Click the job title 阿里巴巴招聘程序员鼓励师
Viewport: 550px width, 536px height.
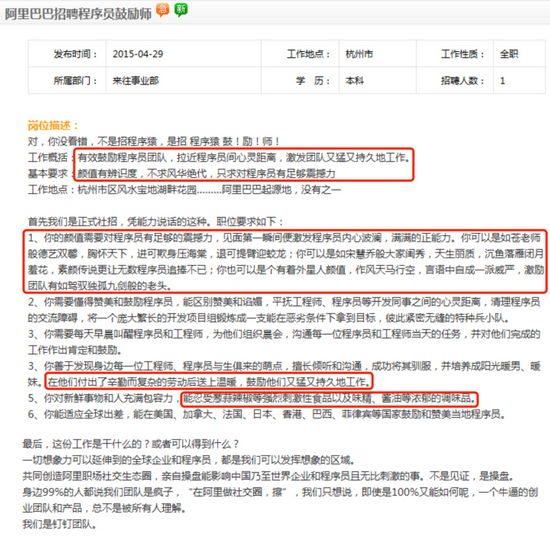click(78, 13)
